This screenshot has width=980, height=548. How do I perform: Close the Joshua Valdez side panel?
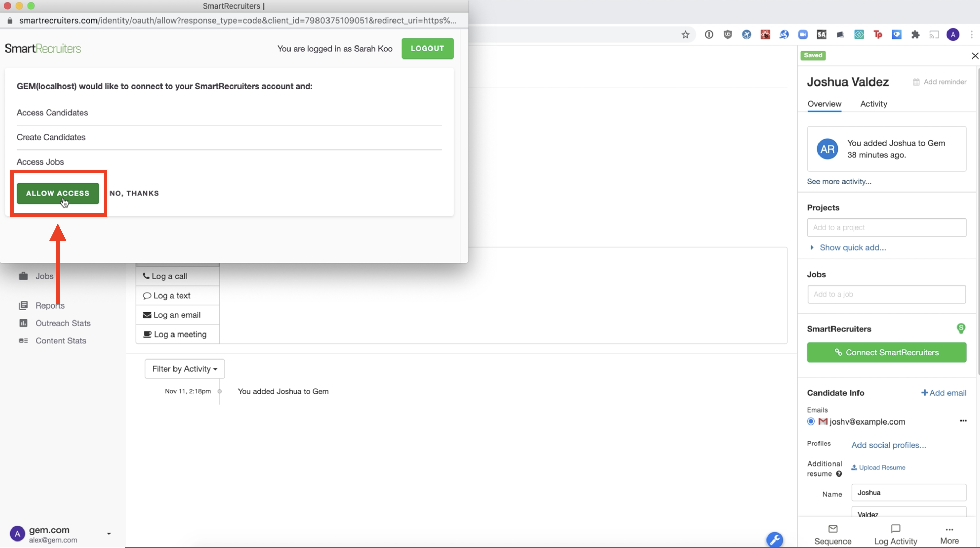coord(975,56)
